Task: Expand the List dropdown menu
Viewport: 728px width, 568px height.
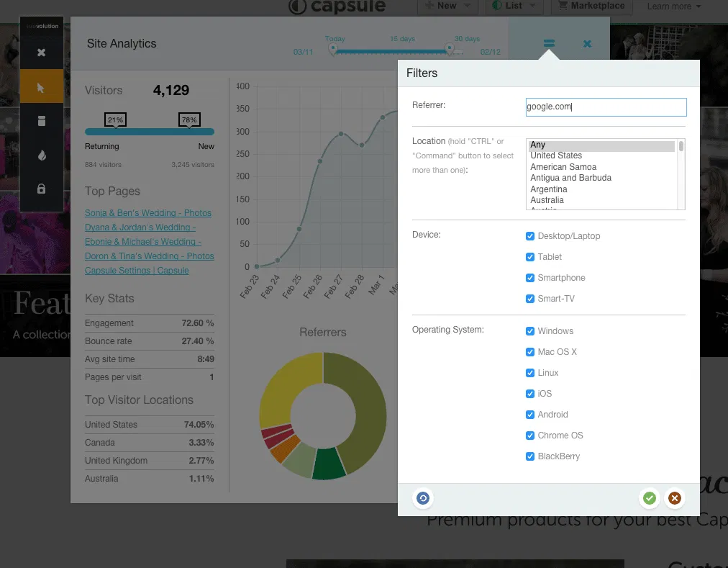Action: (x=515, y=6)
